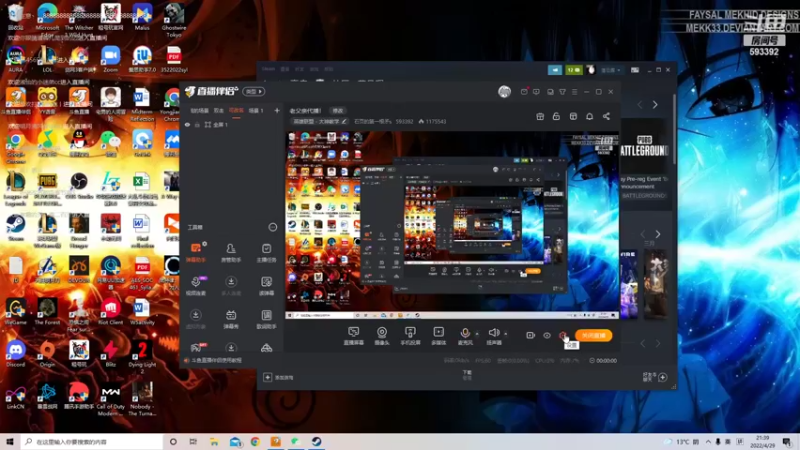The image size is (800, 450).
Task: Click the orange start live broadcast button
Action: click(x=594, y=335)
